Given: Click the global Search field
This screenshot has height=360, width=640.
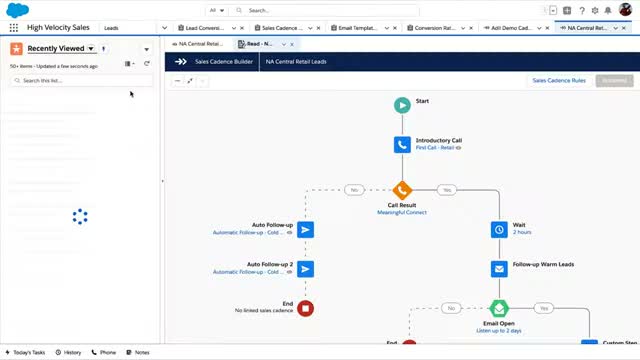Looking at the screenshot, I should tap(324, 10).
